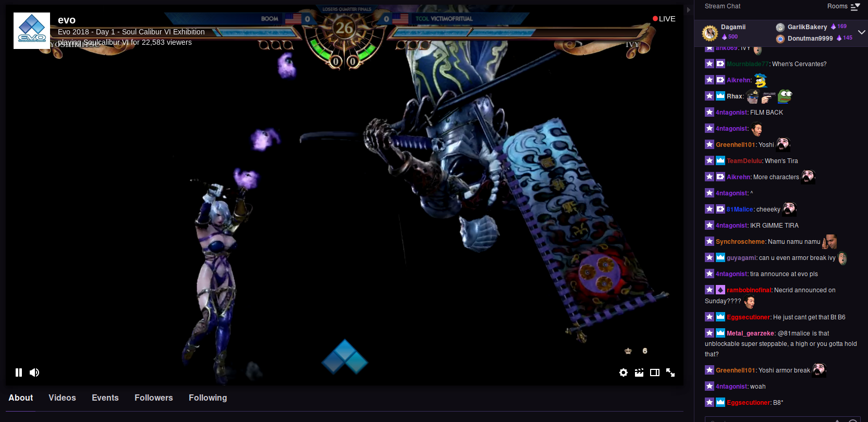
Task: Click the frog emote in Rhax's message
Action: tap(785, 96)
